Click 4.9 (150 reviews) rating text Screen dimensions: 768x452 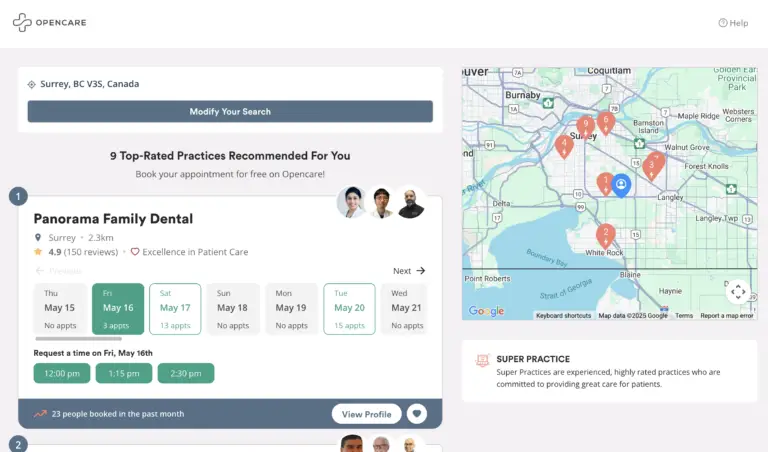pyautogui.click(x=83, y=252)
